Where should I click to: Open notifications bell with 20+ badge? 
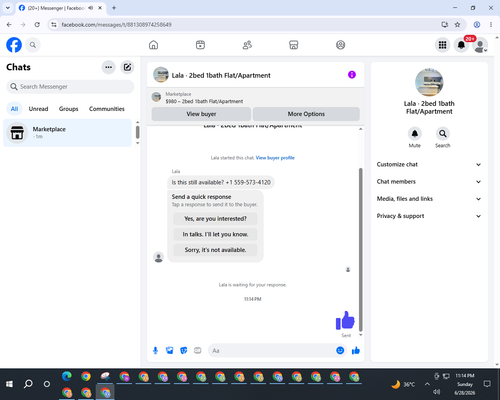tap(461, 45)
